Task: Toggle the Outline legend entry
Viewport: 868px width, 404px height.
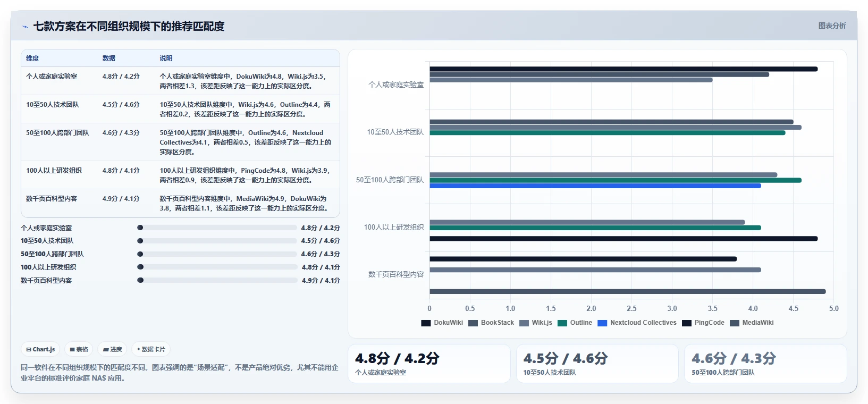Action: click(575, 323)
